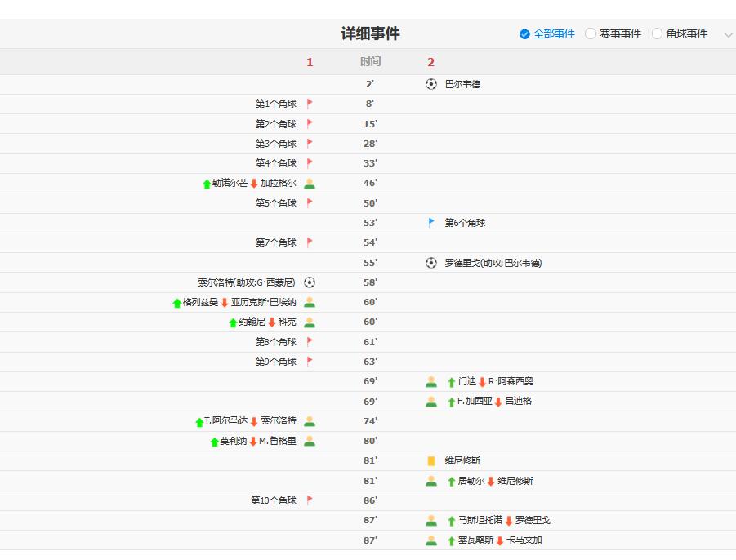Select the 全部事件 radio button
This screenshot has height=560, width=736.
(523, 35)
